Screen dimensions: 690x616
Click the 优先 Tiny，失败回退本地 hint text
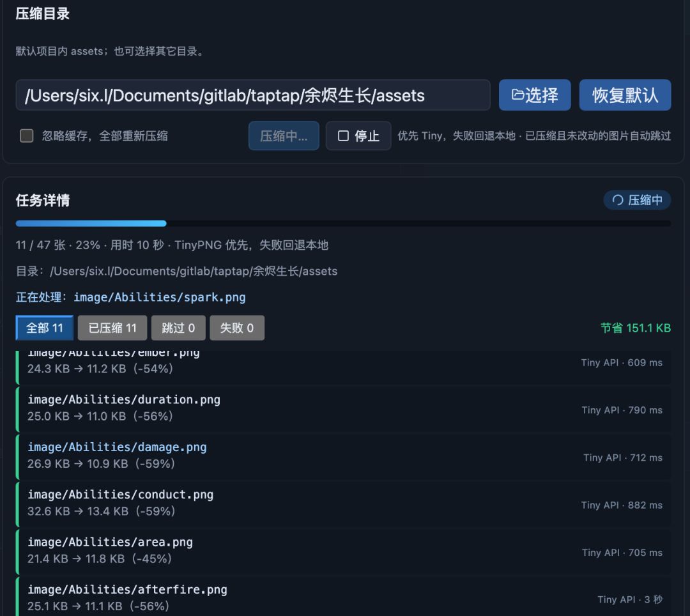[534, 135]
